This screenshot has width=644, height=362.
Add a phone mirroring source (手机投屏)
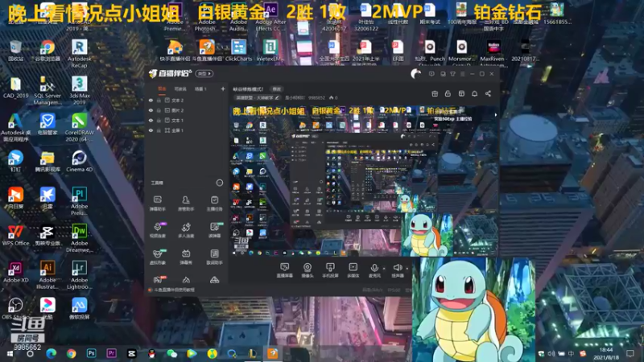point(330,270)
